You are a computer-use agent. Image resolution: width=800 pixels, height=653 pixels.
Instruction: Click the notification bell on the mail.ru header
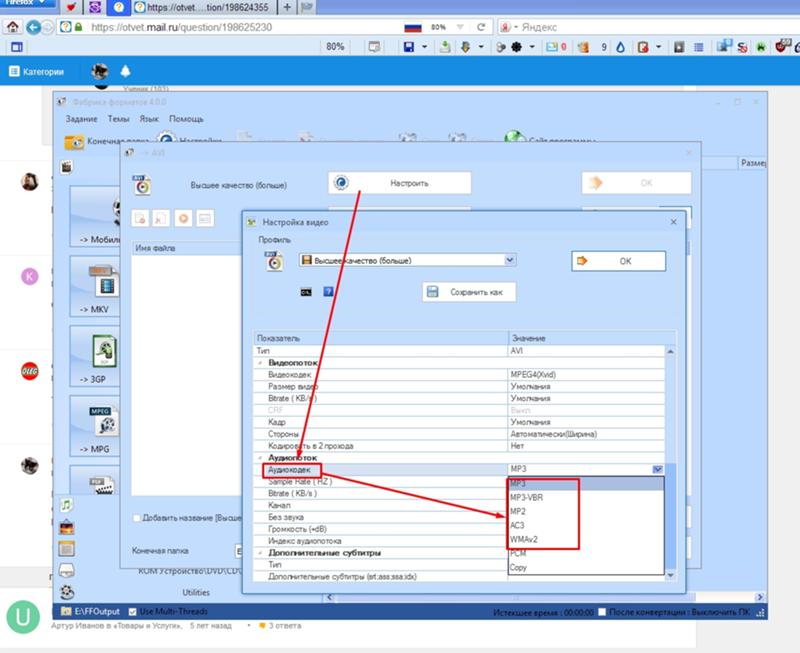click(x=126, y=71)
